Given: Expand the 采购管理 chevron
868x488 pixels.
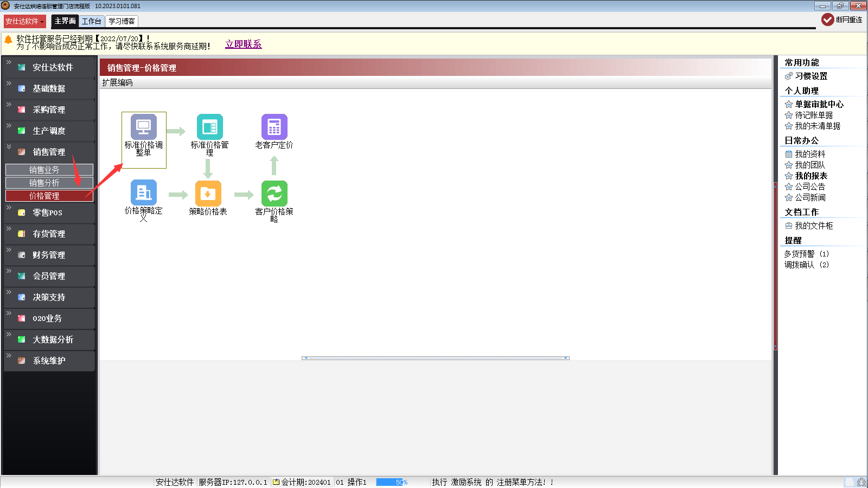Looking at the screenshot, I should [x=9, y=104].
